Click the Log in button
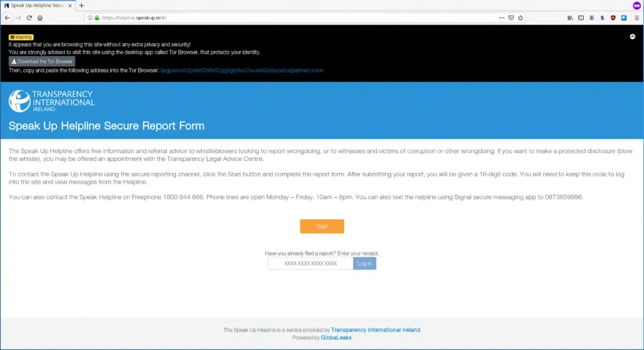Viewport: 644px width, 350px height. (x=364, y=263)
